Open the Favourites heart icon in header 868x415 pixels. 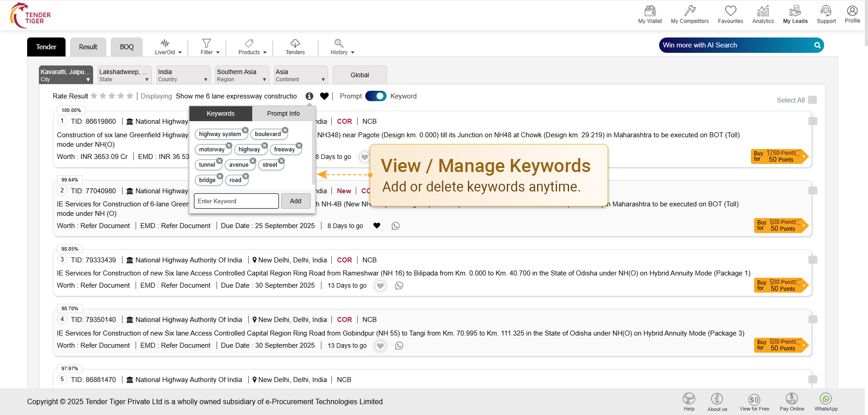730,11
